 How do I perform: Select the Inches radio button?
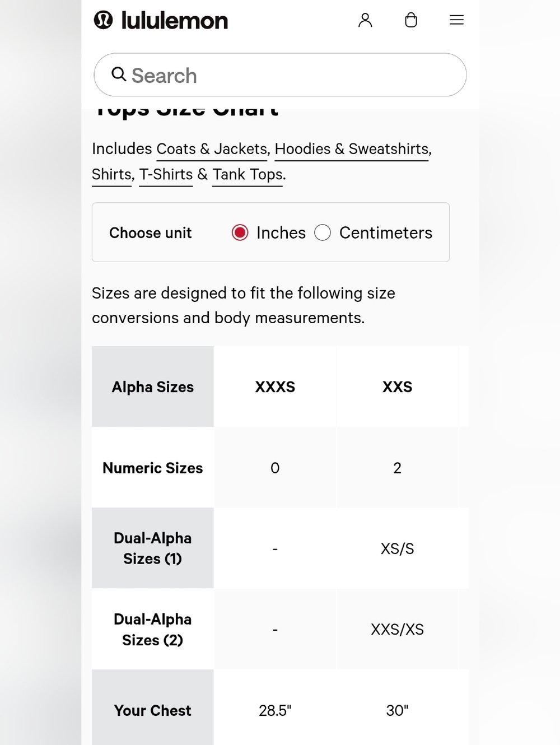click(240, 232)
